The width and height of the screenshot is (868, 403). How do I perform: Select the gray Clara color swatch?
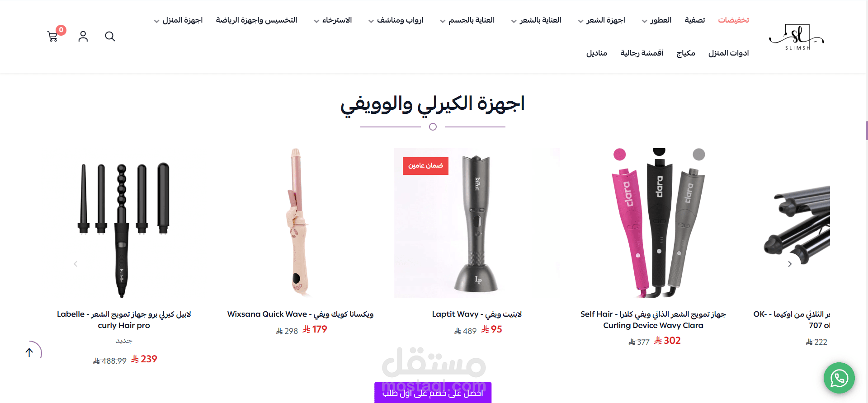pyautogui.click(x=699, y=155)
